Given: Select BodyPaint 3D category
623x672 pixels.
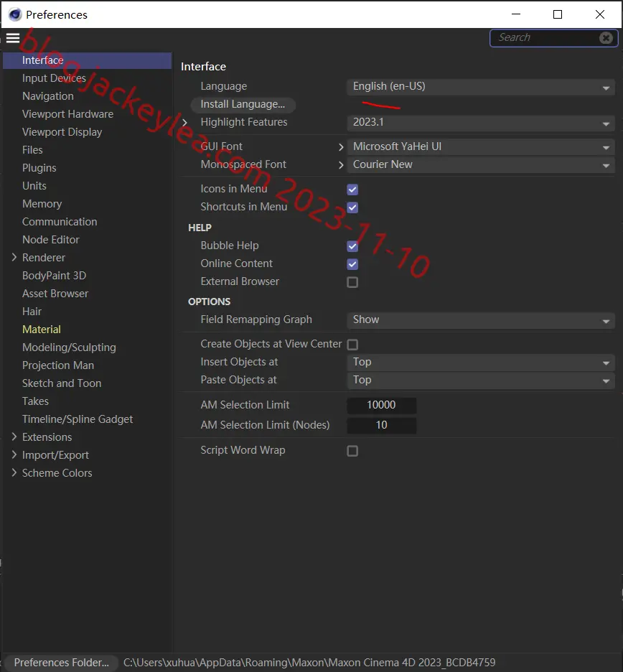Looking at the screenshot, I should pyautogui.click(x=54, y=276).
